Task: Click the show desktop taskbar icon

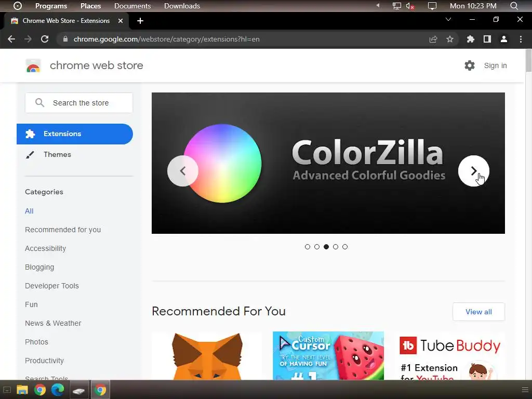Action: pos(7,390)
